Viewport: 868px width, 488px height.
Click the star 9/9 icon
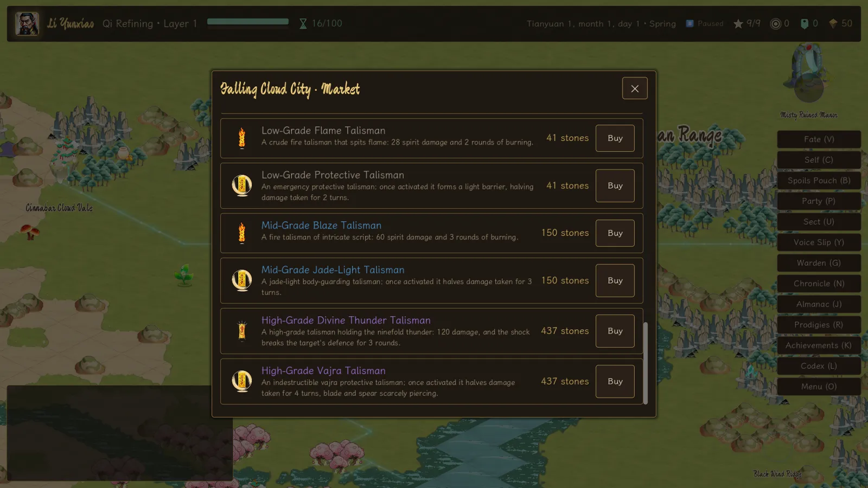coord(738,24)
